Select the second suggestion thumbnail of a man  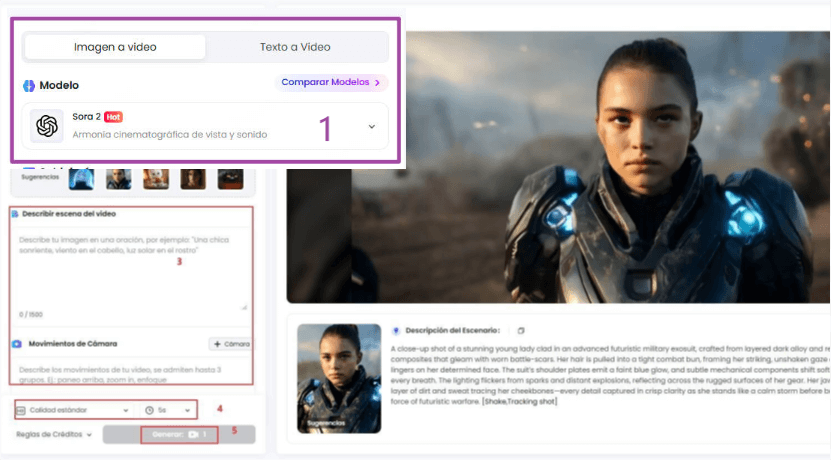(x=119, y=179)
